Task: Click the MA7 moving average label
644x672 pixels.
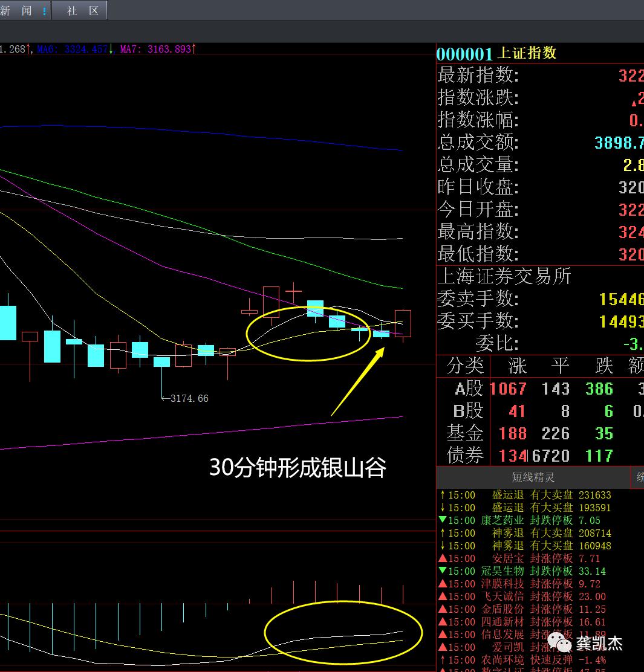Action: point(155,49)
